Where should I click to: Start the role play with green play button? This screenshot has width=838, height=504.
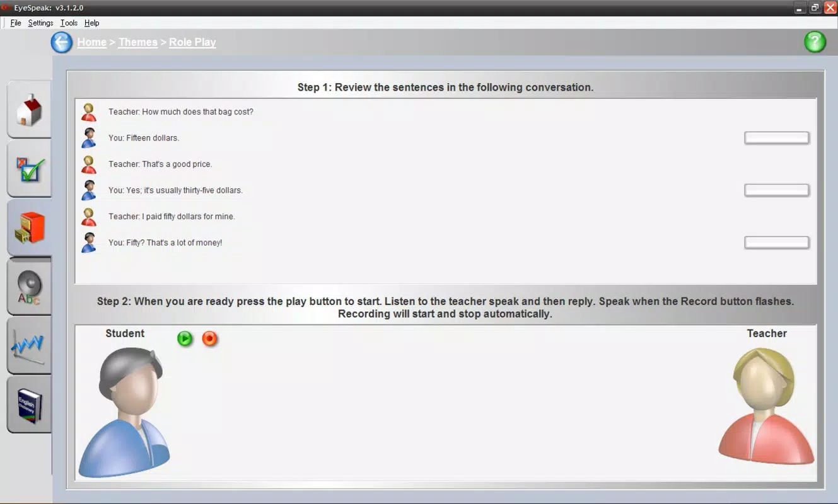pos(185,339)
